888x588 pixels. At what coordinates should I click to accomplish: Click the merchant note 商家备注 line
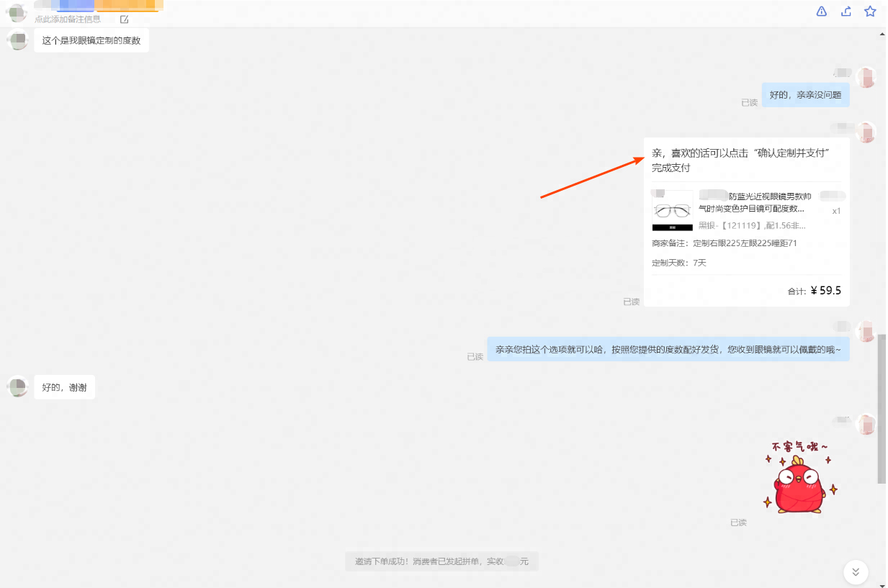[x=724, y=243]
